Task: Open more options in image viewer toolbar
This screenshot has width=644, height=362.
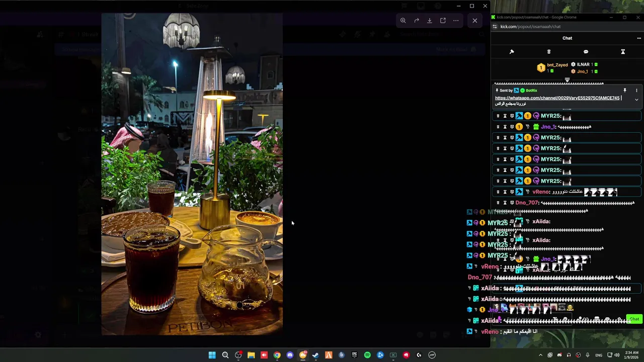Action: pyautogui.click(x=456, y=21)
